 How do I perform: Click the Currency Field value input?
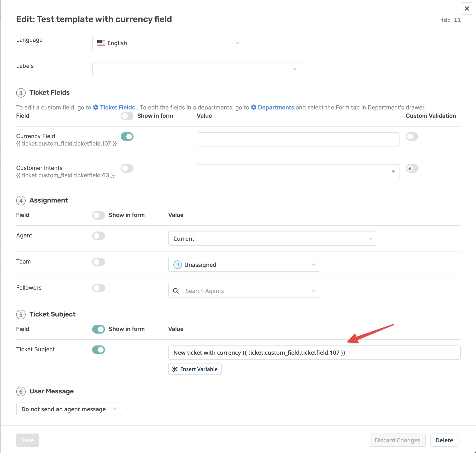tap(298, 139)
